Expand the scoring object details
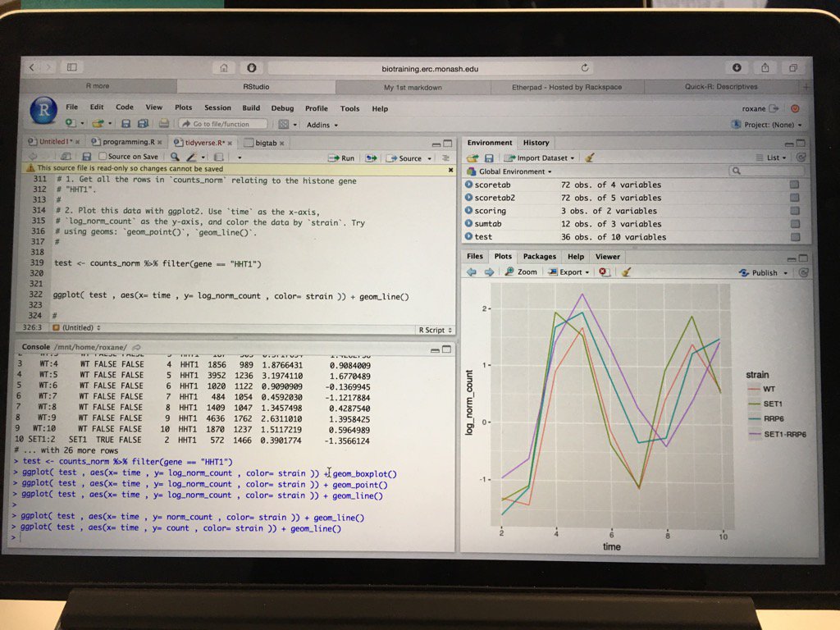 coord(468,211)
